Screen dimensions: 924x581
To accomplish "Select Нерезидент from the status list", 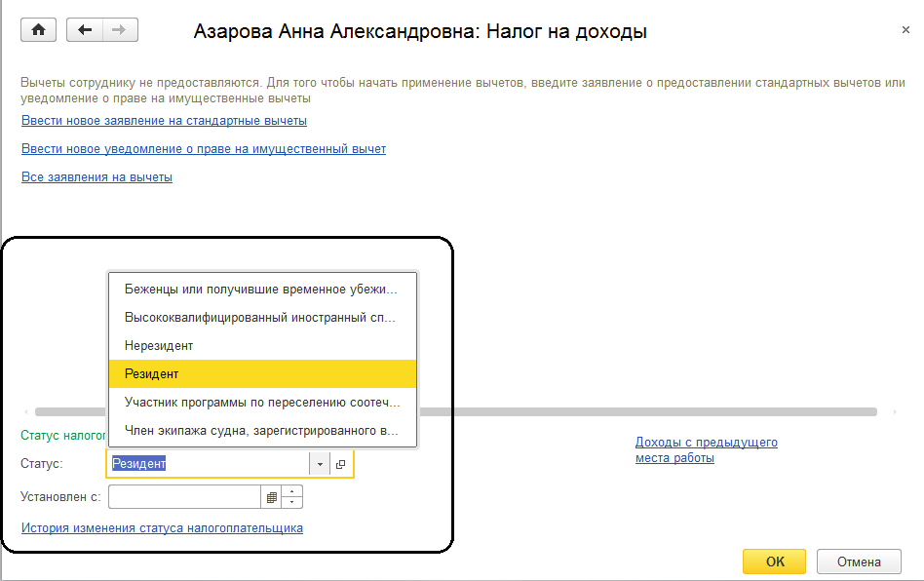I will tap(159, 346).
